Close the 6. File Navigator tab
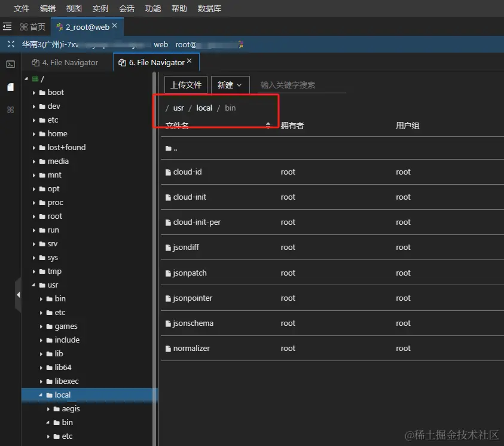504x446 pixels. (x=190, y=61)
